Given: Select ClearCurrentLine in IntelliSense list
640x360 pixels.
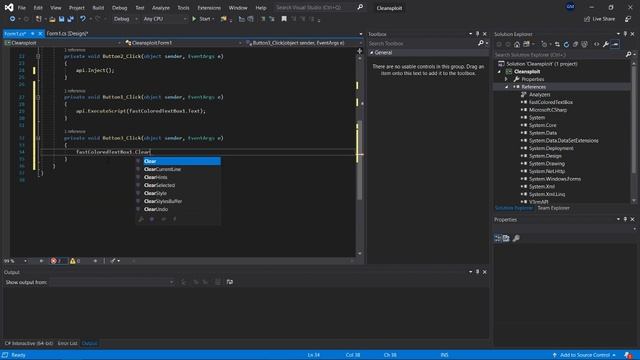Looking at the screenshot, I should pos(178,169).
